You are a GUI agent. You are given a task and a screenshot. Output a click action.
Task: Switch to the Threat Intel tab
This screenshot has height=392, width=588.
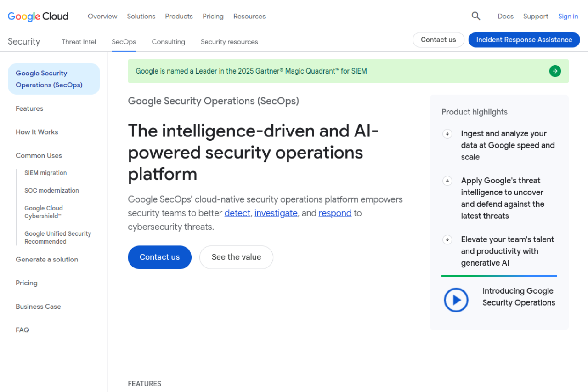point(79,42)
